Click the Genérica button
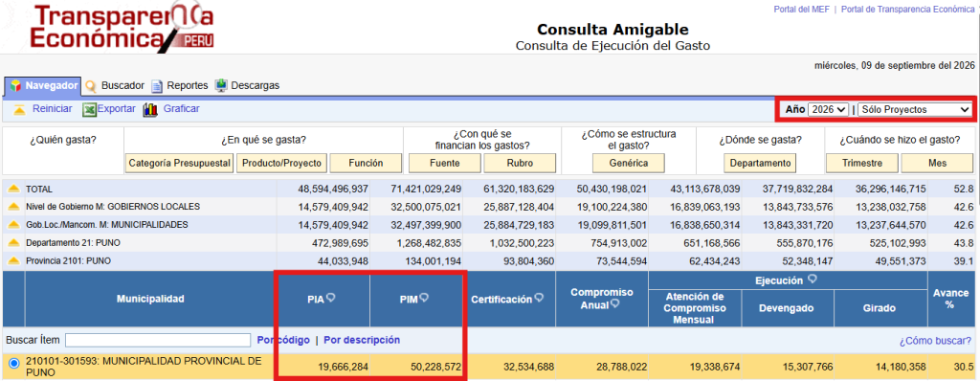The width and height of the screenshot is (980, 381). (629, 164)
